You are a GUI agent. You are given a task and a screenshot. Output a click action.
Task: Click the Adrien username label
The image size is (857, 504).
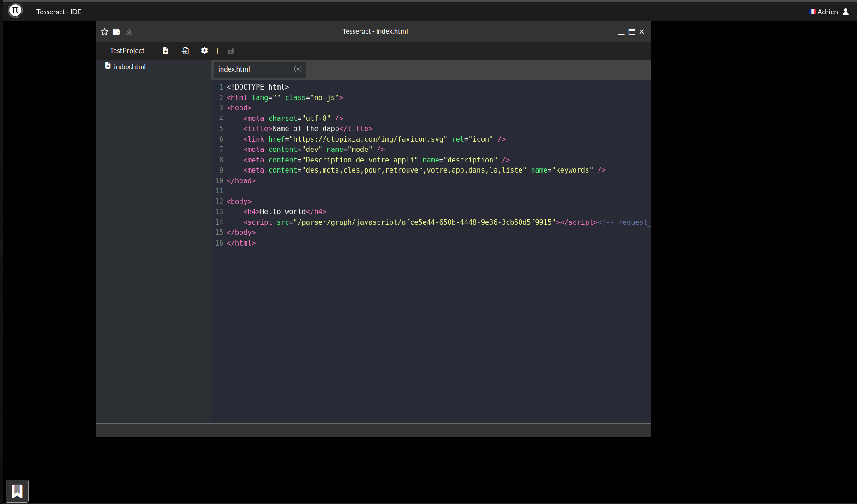[x=827, y=12]
